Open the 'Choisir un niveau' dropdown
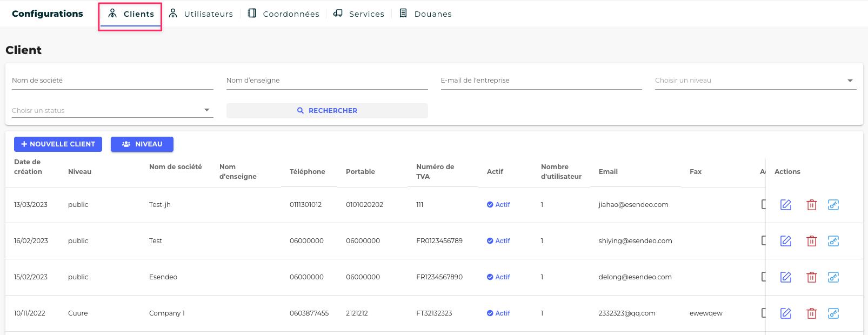Screen dimensions: 868x335 (755, 81)
